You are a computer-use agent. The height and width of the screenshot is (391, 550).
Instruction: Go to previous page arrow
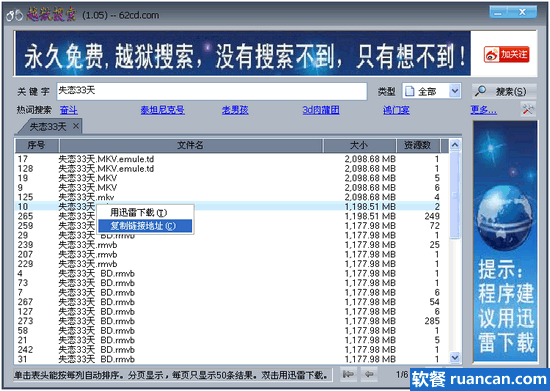click(x=369, y=375)
